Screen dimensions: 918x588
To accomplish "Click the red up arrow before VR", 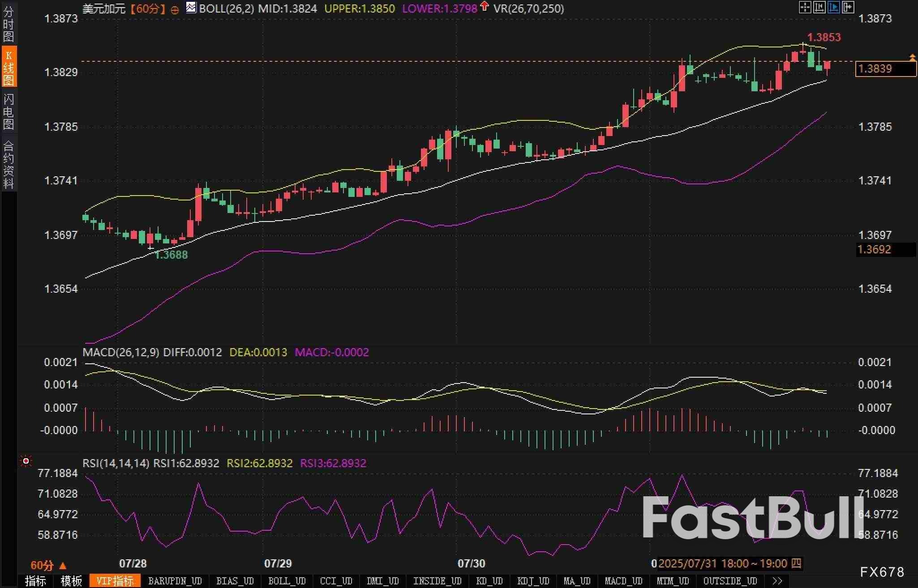I will [485, 6].
